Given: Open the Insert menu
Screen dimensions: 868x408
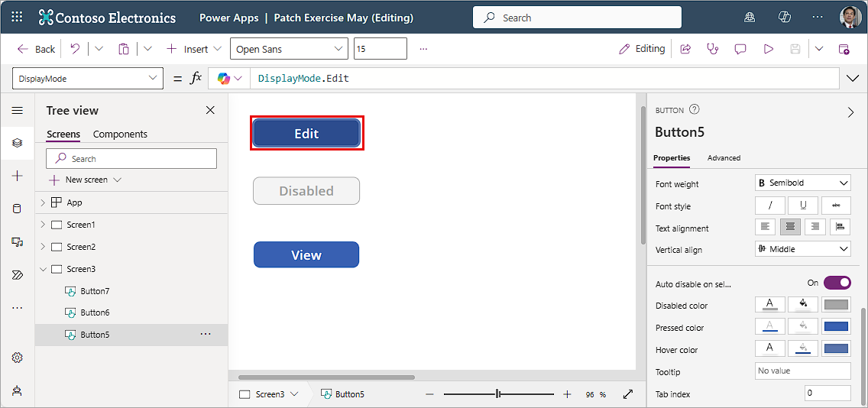Looking at the screenshot, I should coord(194,49).
